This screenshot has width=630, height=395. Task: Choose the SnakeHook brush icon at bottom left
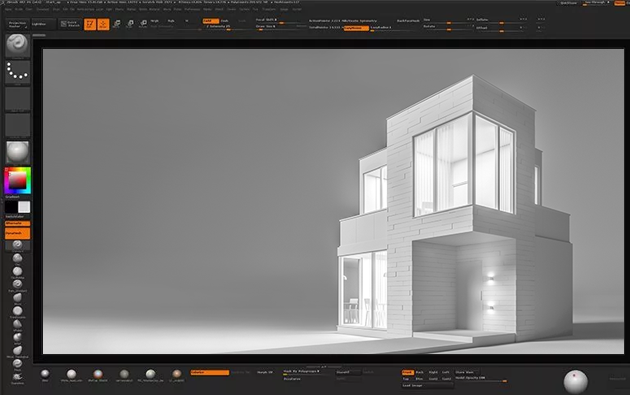[x=17, y=377]
